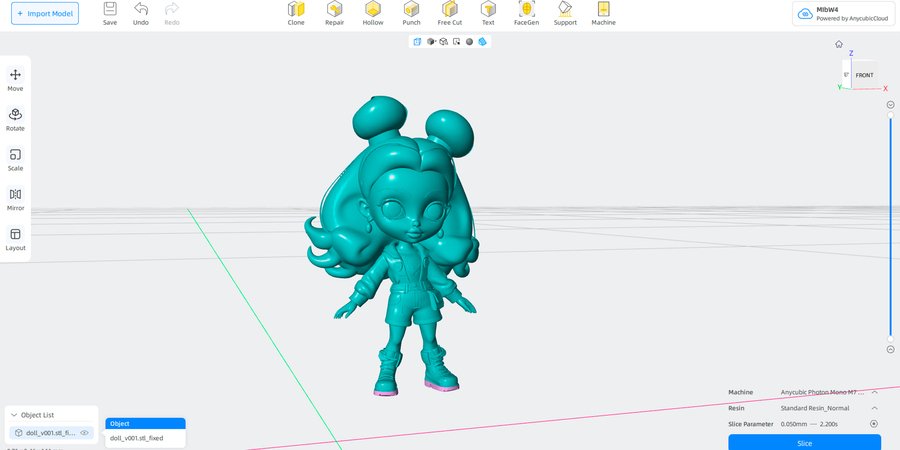Image resolution: width=900 pixels, height=450 pixels.
Task: Open the Clone tool
Action: pyautogui.click(x=296, y=14)
